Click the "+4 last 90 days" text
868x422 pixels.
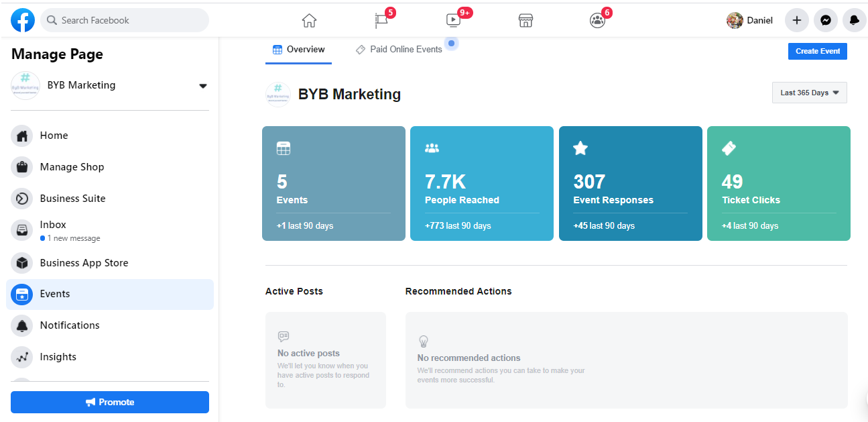click(750, 226)
